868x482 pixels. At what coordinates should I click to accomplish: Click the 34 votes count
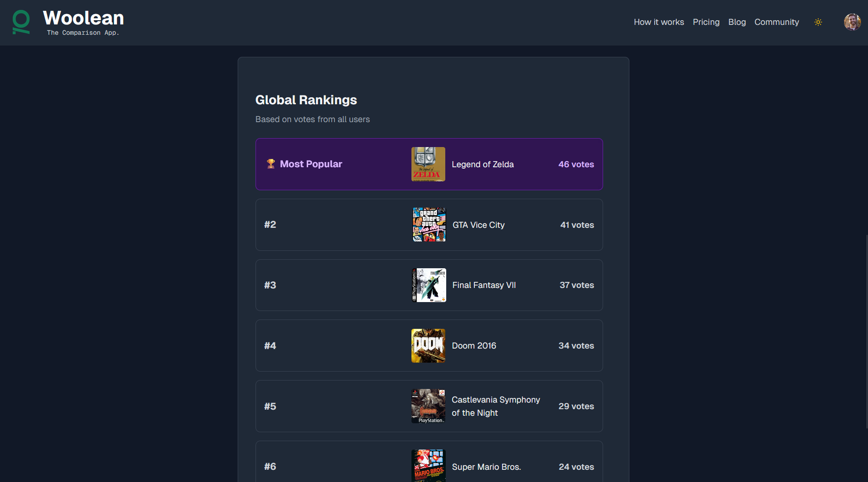[x=576, y=346]
